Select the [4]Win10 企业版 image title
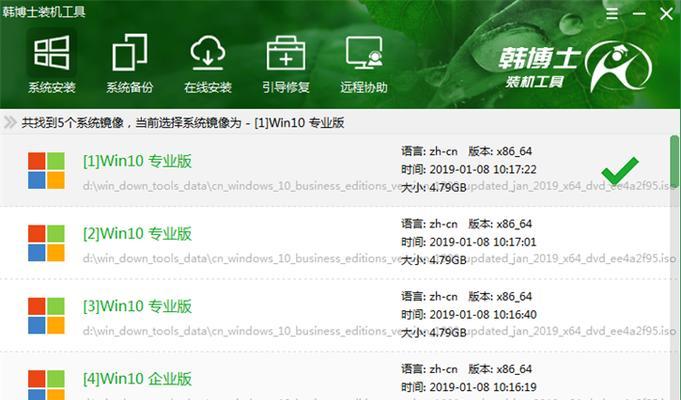Screen dimensions: 681x400 click(137, 379)
